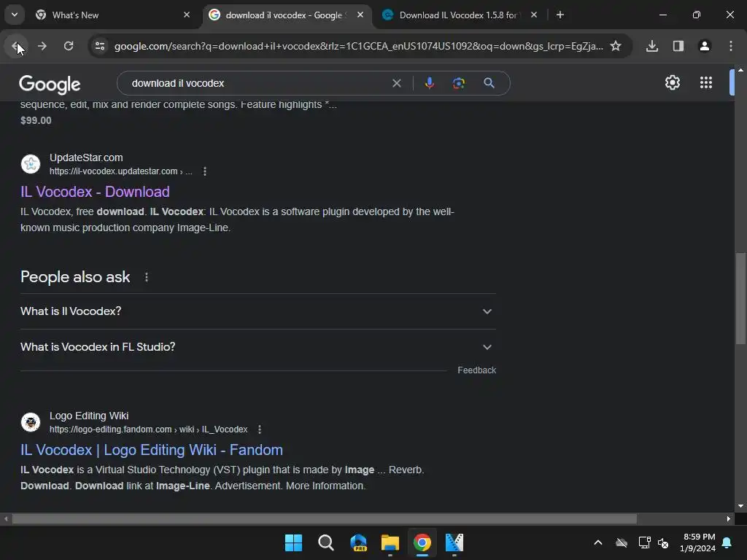Open Windows Start menu

(x=293, y=542)
